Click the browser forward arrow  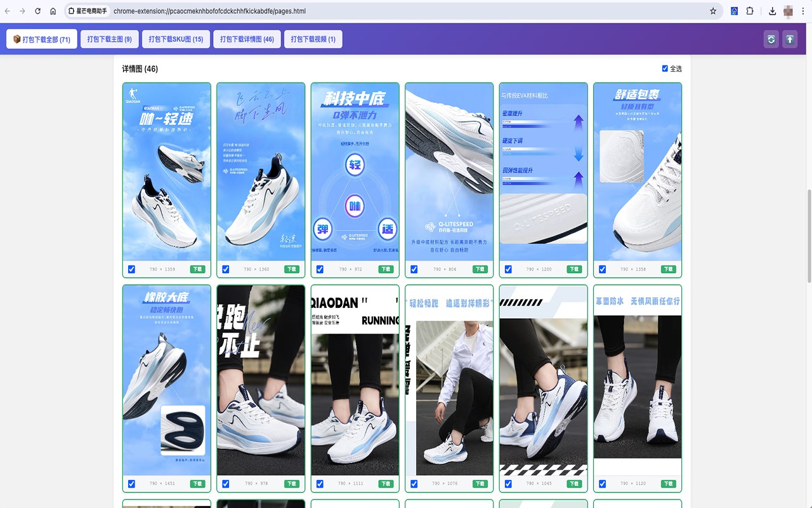tap(23, 11)
